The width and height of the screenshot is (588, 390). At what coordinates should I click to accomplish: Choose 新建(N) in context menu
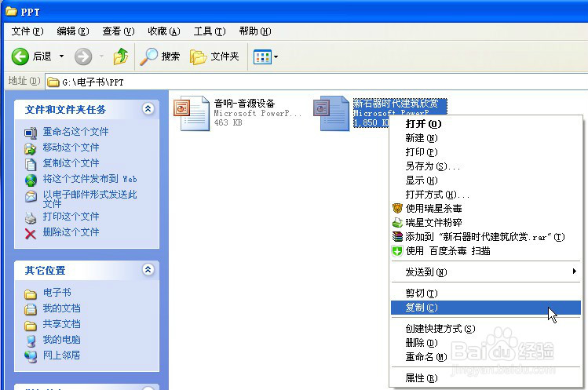pyautogui.click(x=486, y=138)
